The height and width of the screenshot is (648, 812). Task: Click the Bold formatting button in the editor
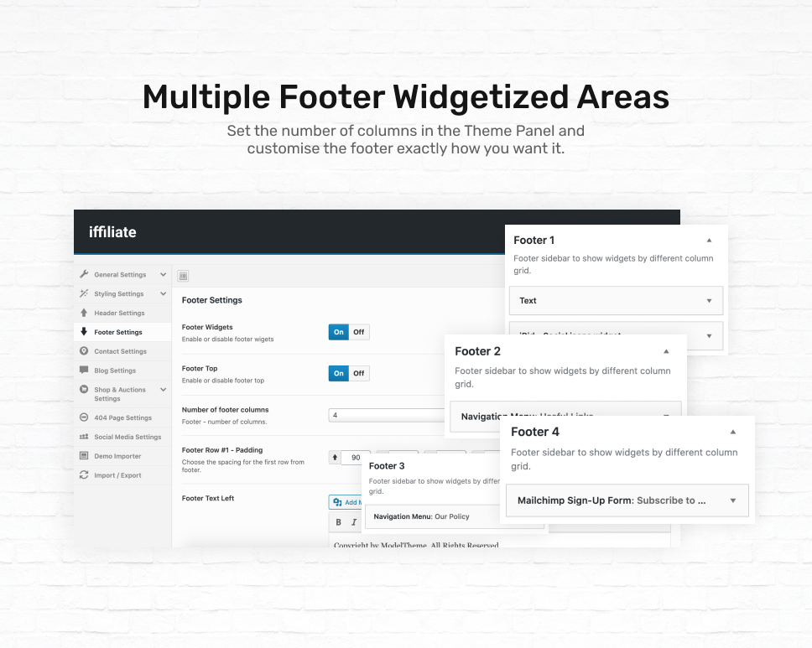point(339,521)
